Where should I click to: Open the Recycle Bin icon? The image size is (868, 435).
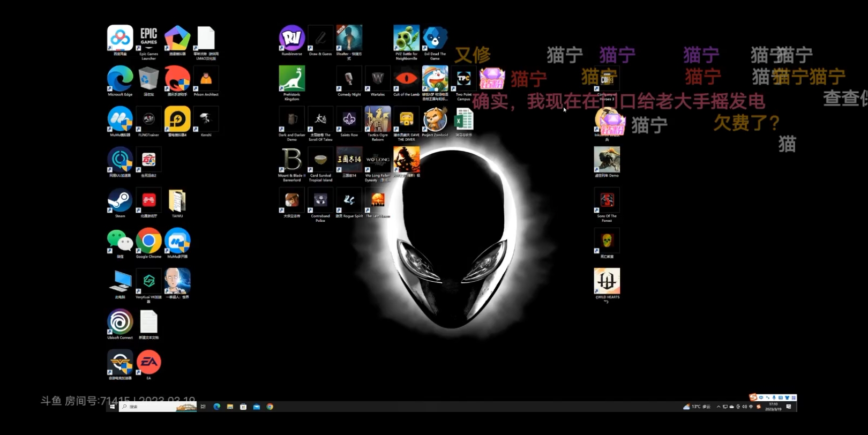(x=148, y=81)
